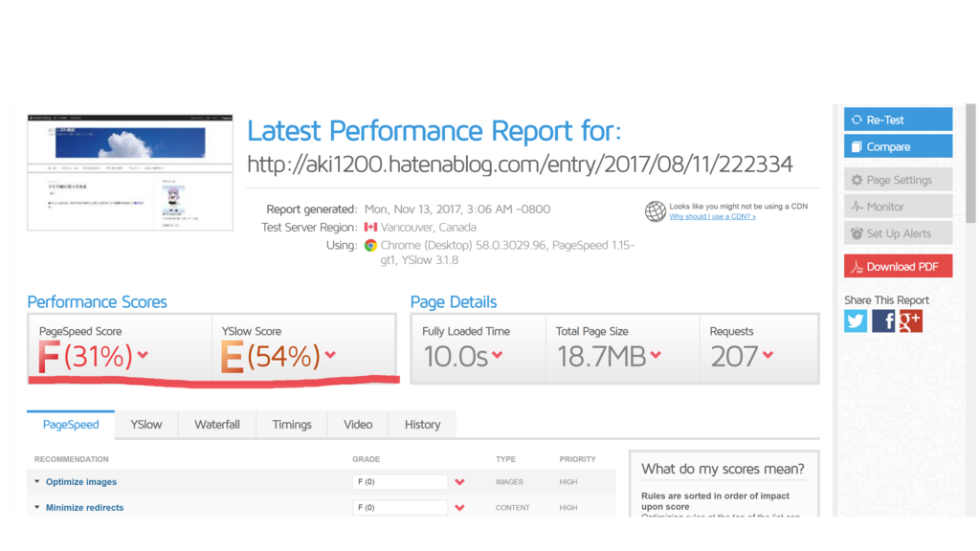Click the PageSpeed score F (31%)

(85, 357)
